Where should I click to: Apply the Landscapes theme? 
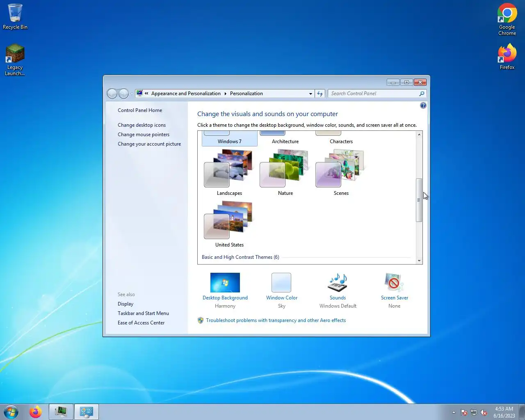click(x=230, y=173)
